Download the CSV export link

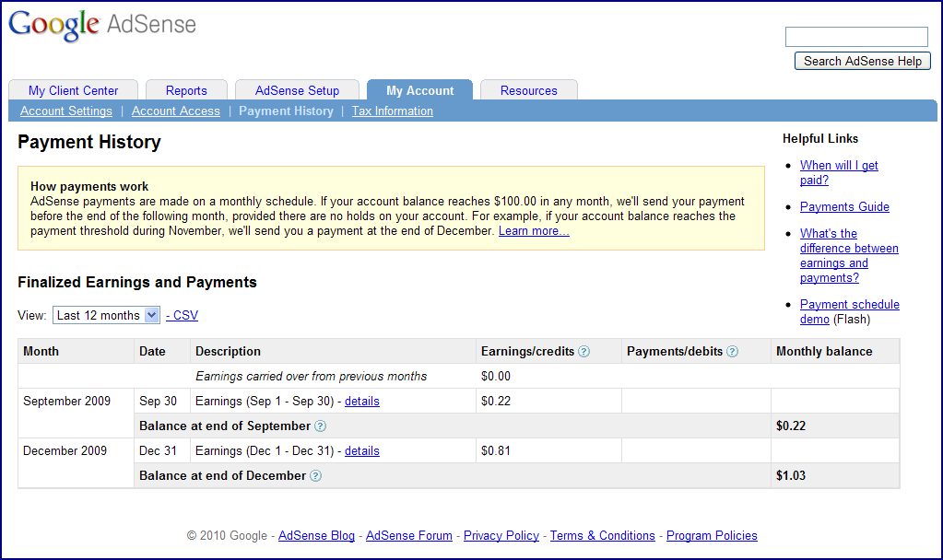click(x=182, y=315)
